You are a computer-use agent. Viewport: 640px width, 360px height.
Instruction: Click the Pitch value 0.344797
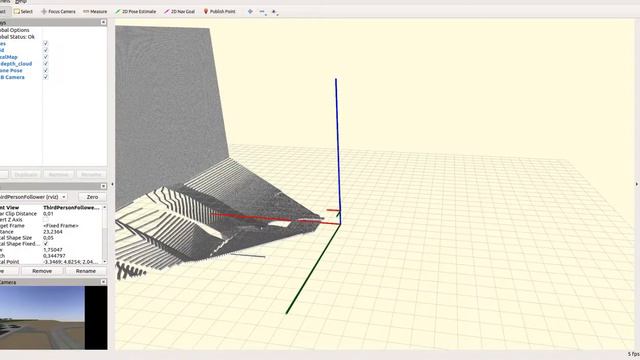54,256
